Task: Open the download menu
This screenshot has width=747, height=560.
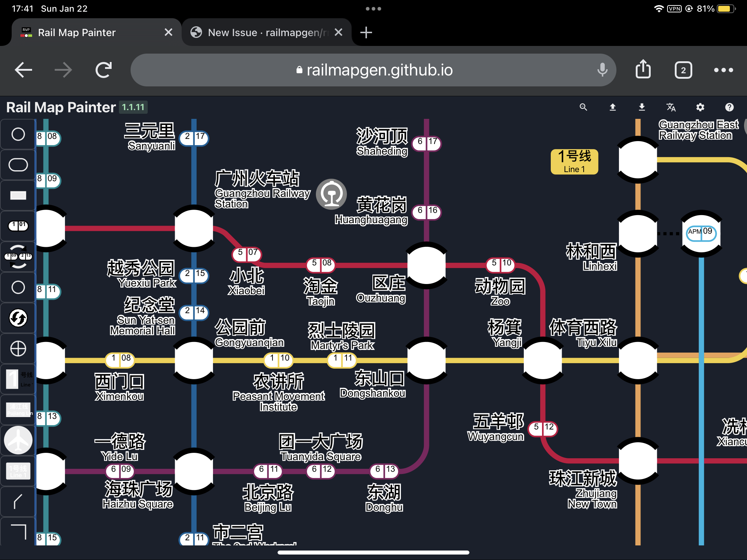Action: click(x=642, y=107)
